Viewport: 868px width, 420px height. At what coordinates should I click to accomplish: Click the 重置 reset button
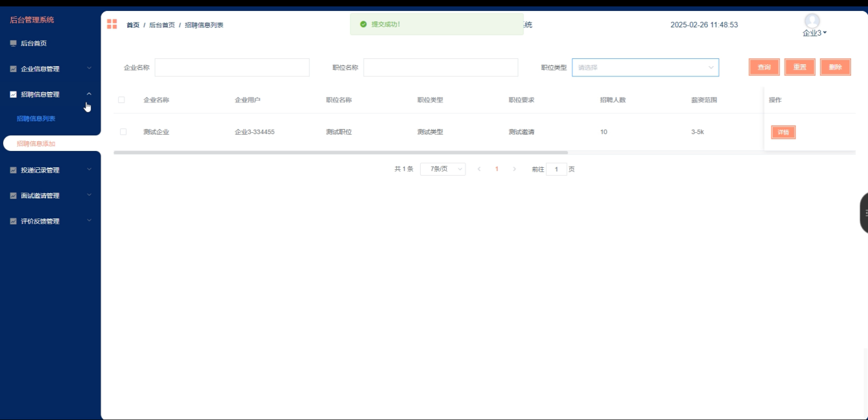tap(800, 67)
